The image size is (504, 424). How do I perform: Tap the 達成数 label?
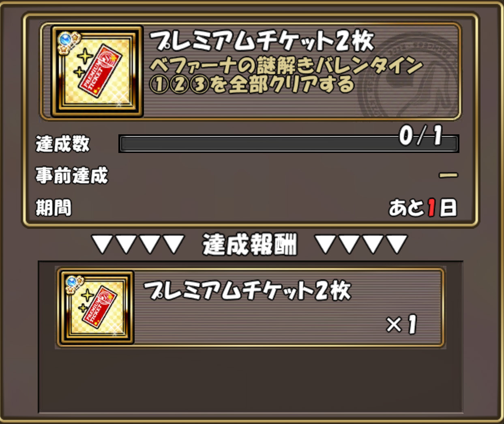click(62, 144)
